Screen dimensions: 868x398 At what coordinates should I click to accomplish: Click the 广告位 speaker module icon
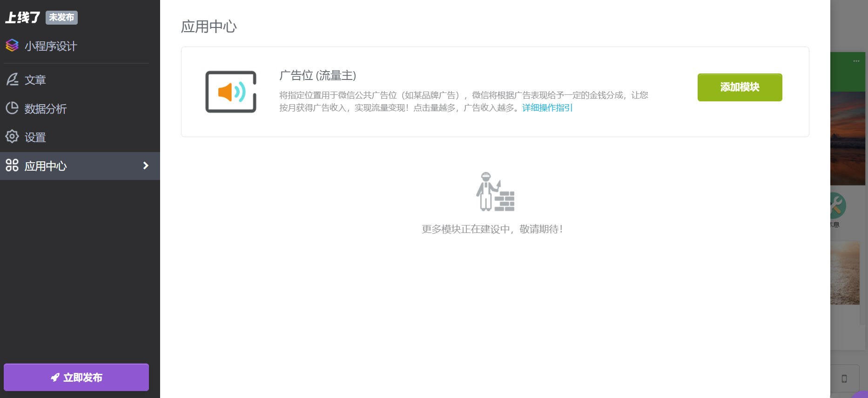[x=231, y=92]
